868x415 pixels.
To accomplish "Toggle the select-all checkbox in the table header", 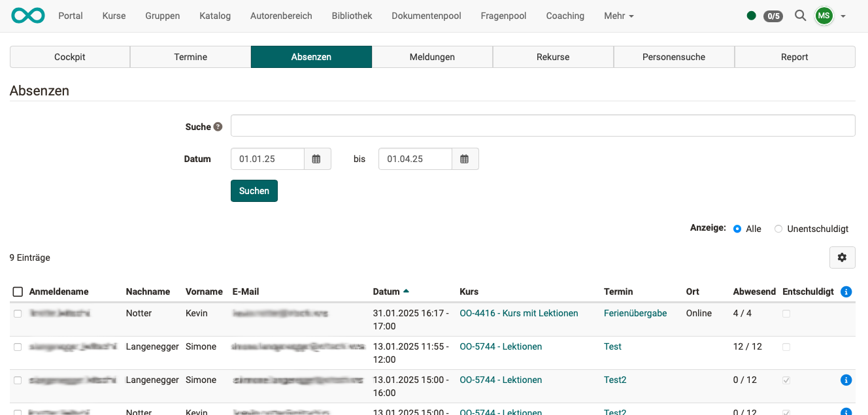I will pos(18,291).
